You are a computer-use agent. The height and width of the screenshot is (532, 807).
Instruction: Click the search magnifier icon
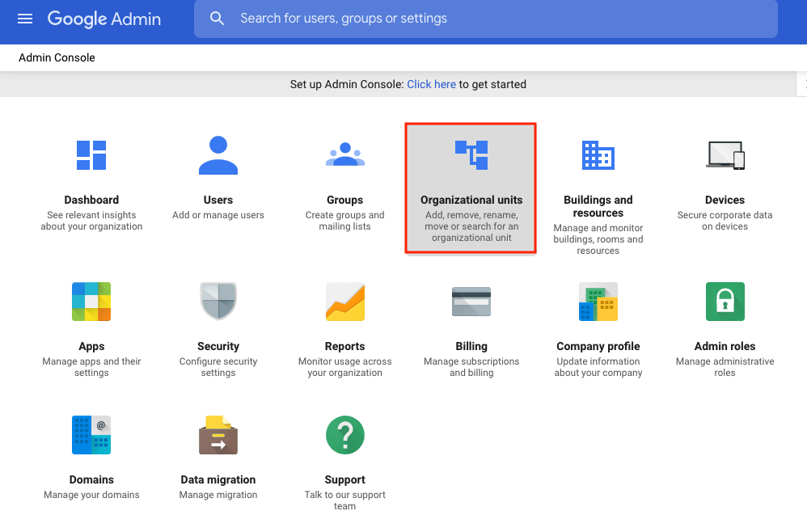point(217,19)
